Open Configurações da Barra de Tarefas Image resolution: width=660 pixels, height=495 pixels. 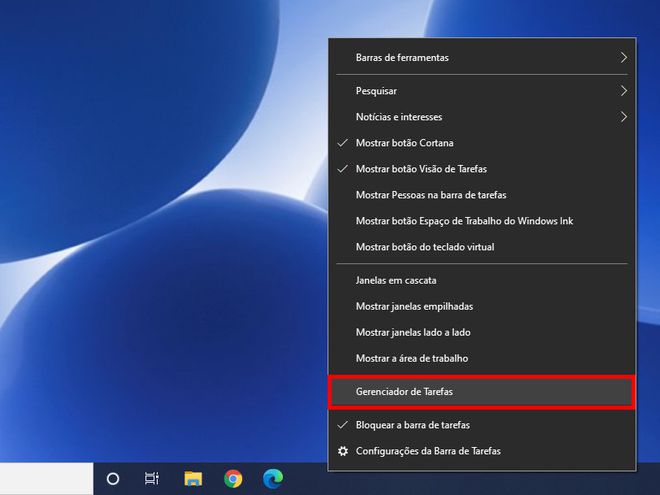click(482, 451)
